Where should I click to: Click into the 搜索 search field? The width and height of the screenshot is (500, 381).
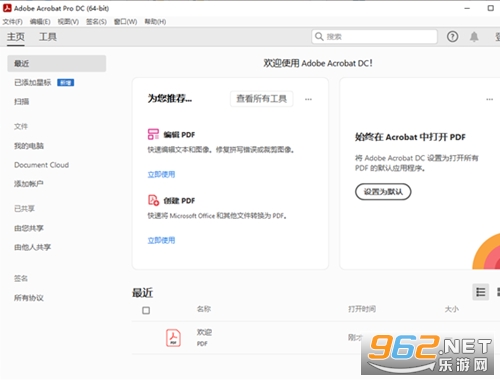(374, 36)
